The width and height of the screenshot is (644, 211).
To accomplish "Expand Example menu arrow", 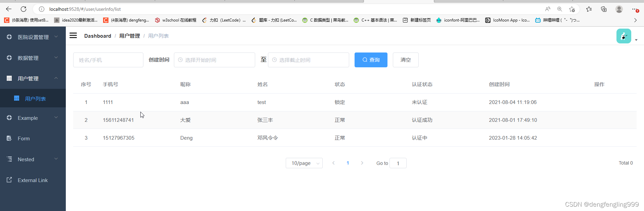I will coord(56,117).
